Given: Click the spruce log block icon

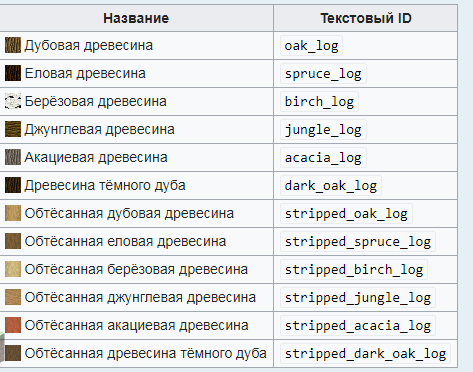Looking at the screenshot, I should pos(13,73).
